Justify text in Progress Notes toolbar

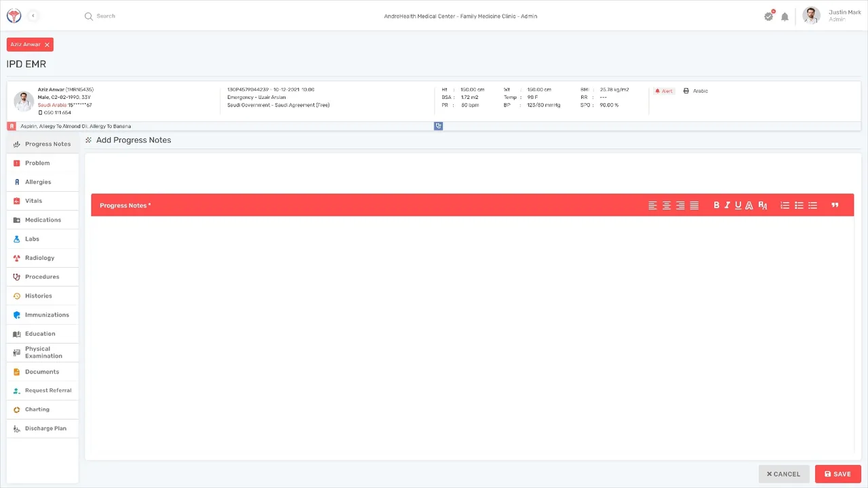click(694, 205)
